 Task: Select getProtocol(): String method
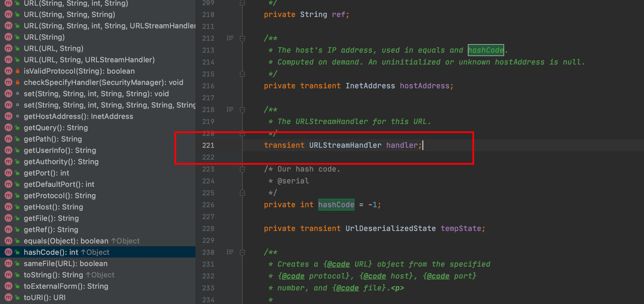pos(60,196)
